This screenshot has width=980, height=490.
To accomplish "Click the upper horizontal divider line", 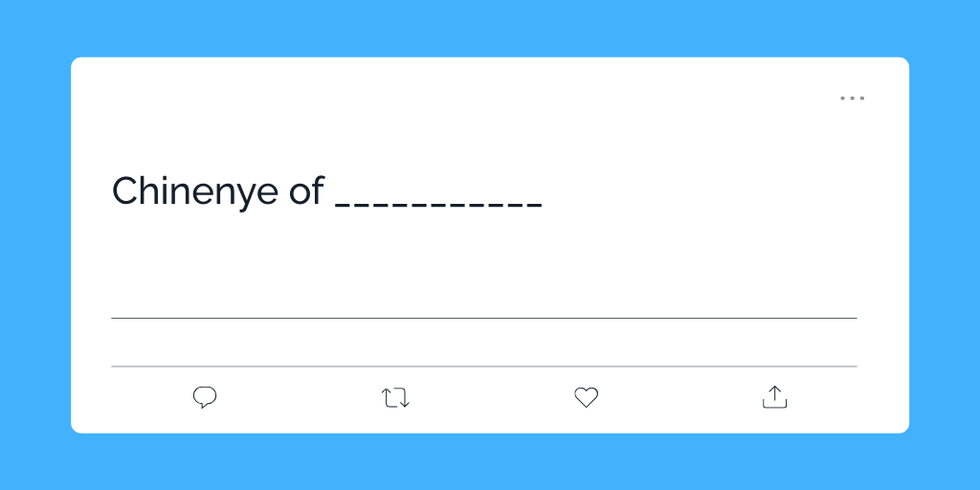I will tap(483, 318).
